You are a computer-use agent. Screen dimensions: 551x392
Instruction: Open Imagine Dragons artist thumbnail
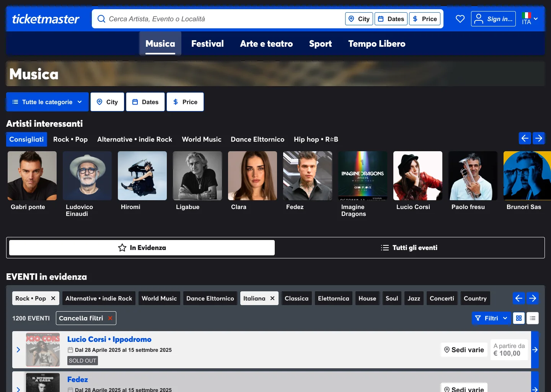click(x=363, y=176)
